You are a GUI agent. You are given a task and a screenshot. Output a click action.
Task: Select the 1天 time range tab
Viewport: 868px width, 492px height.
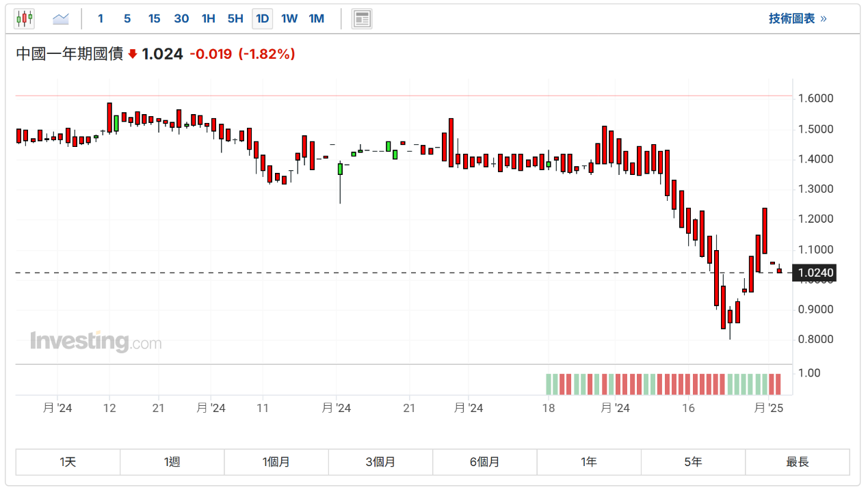point(68,462)
